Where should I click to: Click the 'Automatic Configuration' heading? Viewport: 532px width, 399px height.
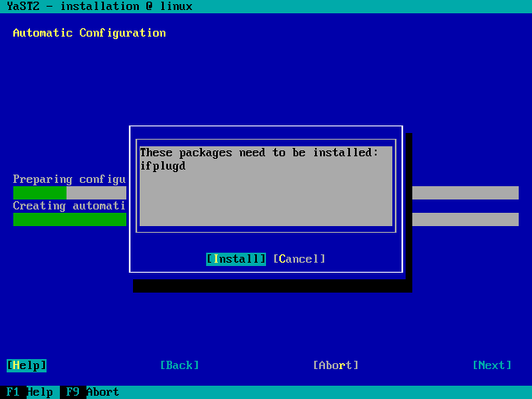pos(90,33)
